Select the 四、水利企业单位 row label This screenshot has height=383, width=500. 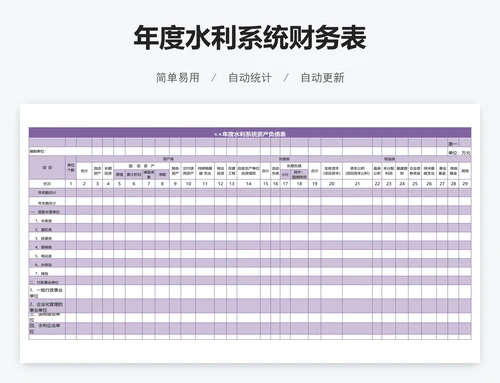[47, 328]
